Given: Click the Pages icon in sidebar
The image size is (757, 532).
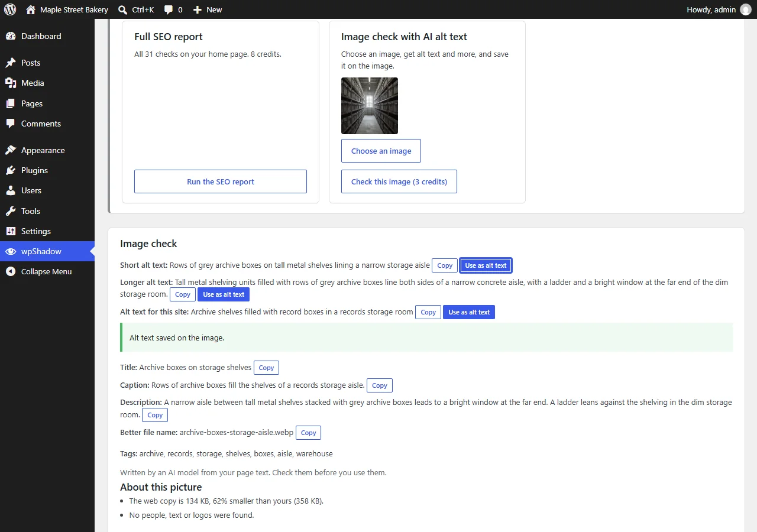Looking at the screenshot, I should (11, 103).
